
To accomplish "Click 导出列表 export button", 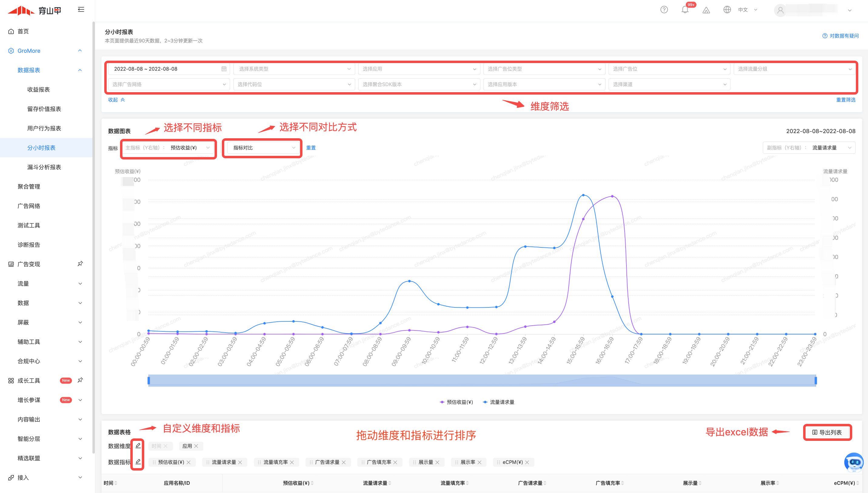I will coord(827,432).
